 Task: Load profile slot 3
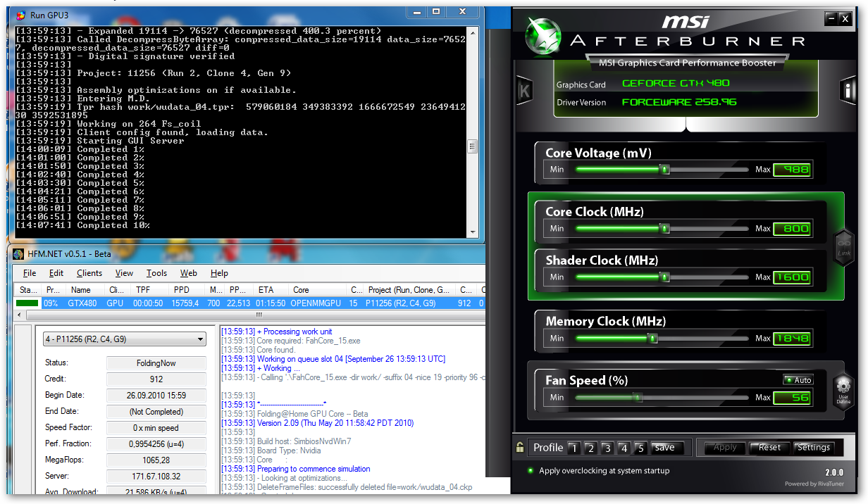[x=607, y=448]
